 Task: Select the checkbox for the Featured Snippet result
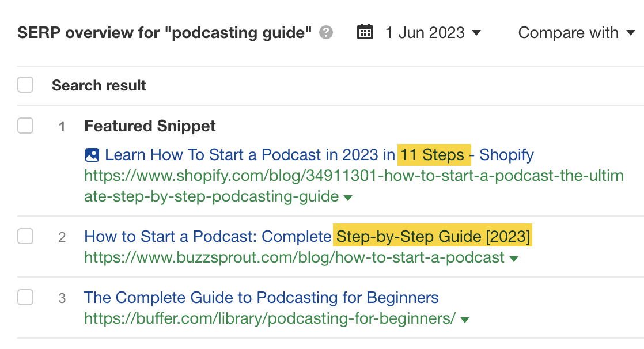25,126
